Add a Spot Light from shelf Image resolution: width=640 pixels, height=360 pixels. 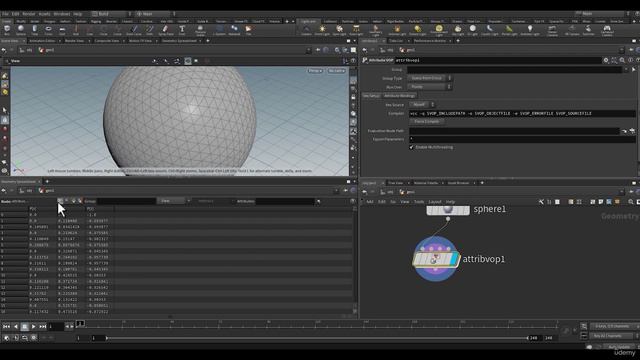pos(339,30)
